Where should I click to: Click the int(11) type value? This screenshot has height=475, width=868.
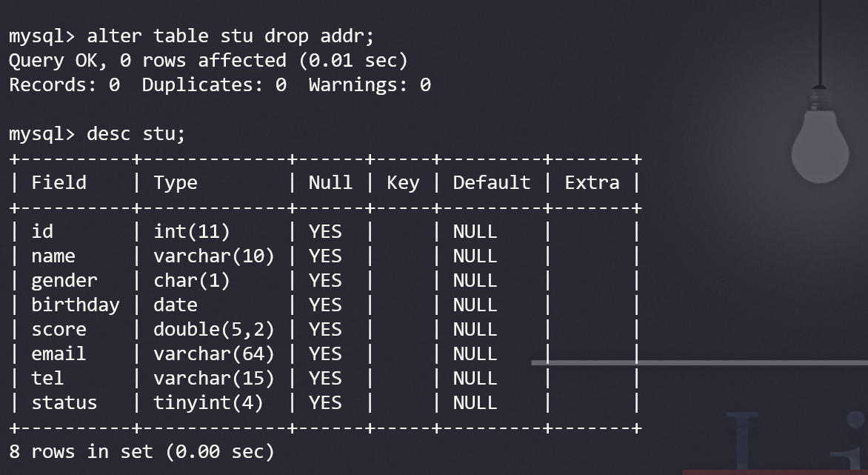(192, 231)
